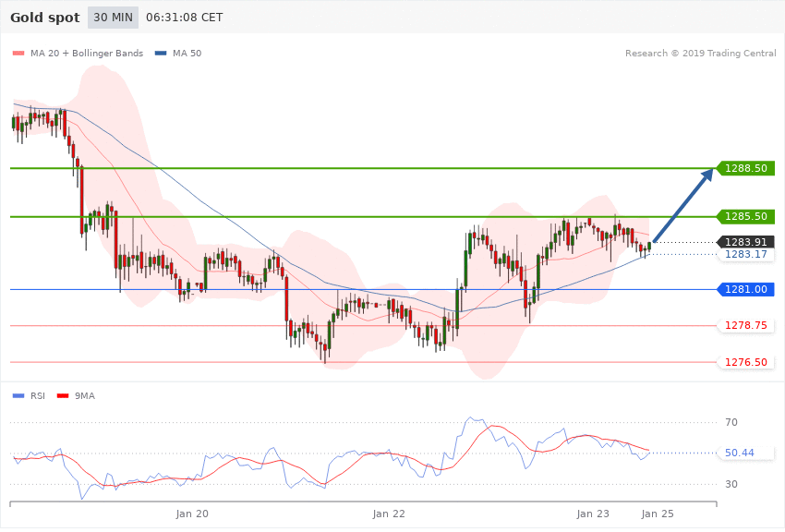
Task: Click the RSI legend swatch
Action: [18, 396]
